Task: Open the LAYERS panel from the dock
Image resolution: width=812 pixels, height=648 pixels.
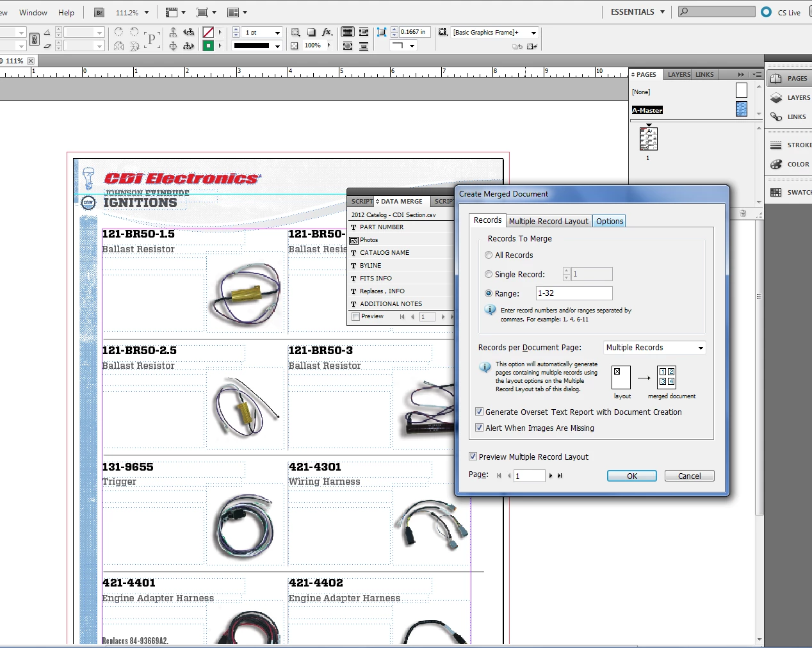Action: 790,97
